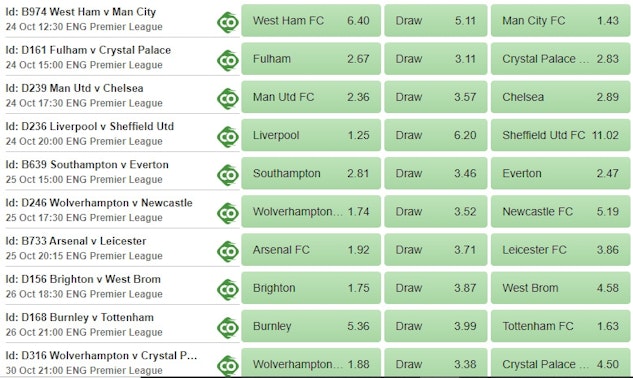
Task: Select Man City FC at 1.43
Action: 560,21
